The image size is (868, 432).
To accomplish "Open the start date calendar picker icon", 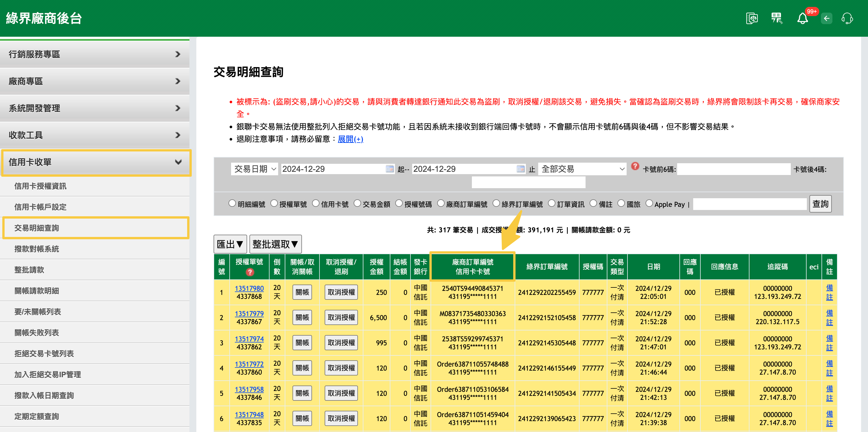I will pos(390,169).
